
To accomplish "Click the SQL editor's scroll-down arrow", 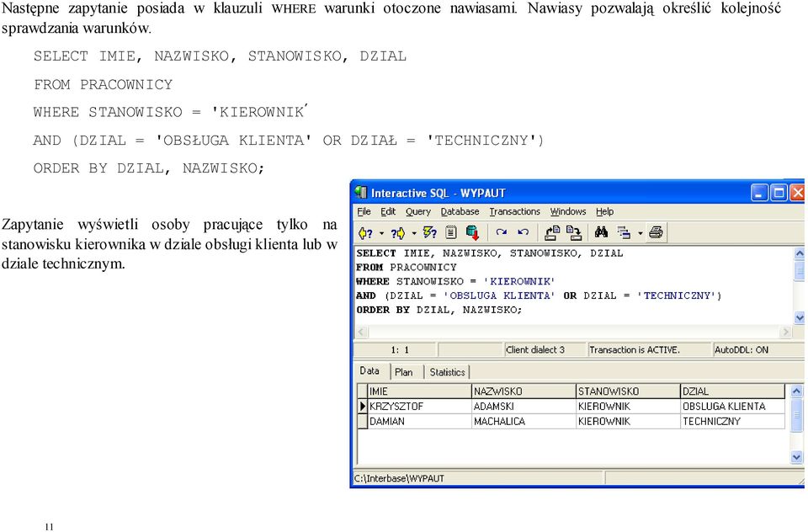I will coord(800,318).
